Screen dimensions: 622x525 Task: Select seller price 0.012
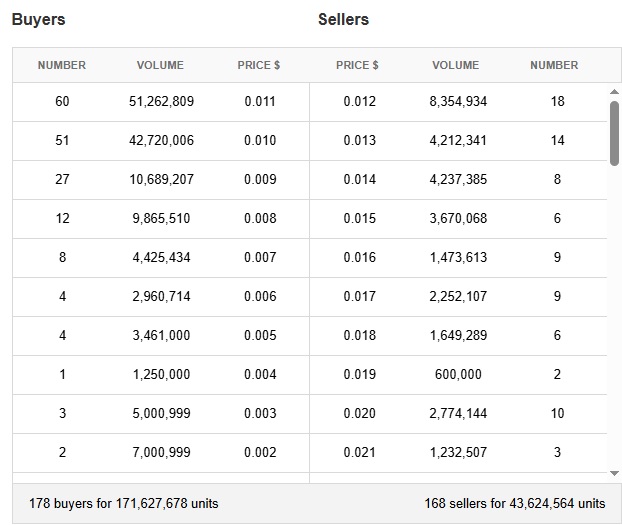tap(359, 102)
